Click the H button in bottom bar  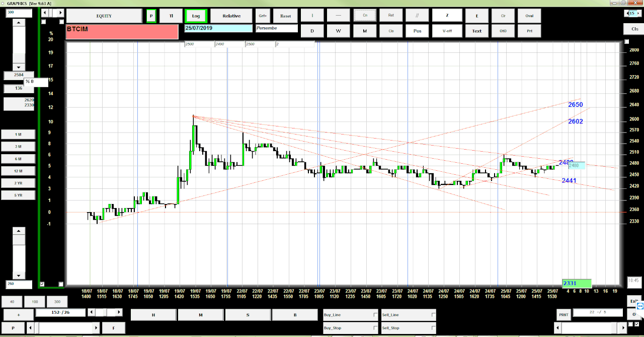pyautogui.click(x=153, y=315)
